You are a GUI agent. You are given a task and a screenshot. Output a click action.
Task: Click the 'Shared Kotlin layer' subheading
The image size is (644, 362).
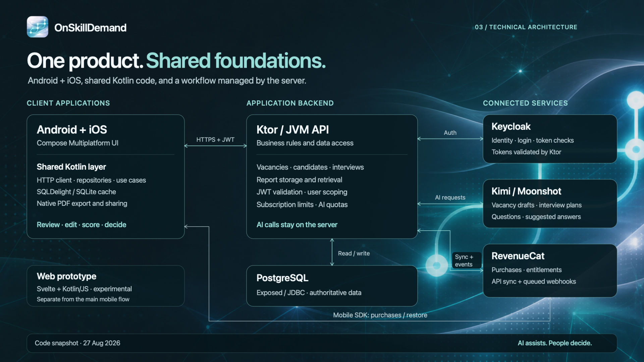[x=71, y=167]
